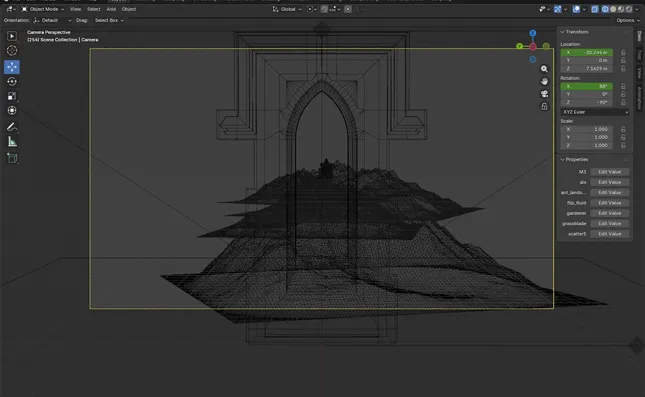Toggle viewport gizmos display
Viewport: 645px width, 397px height.
click(x=557, y=9)
